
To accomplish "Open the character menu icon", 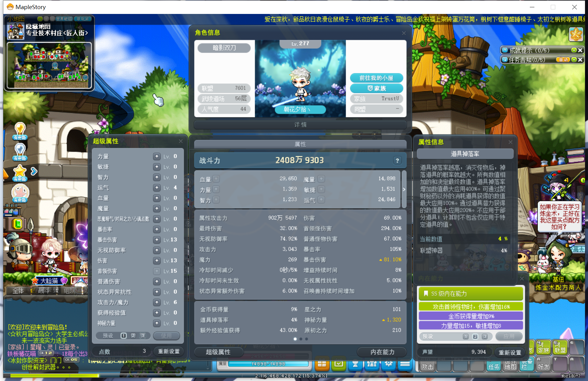I will pos(355,364).
